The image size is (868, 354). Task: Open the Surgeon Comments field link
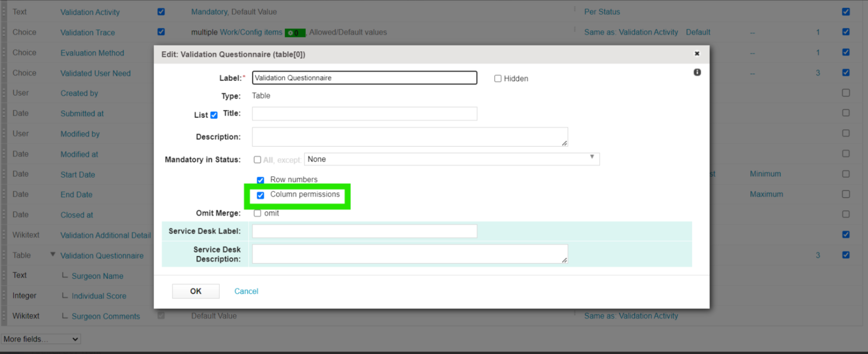(106, 316)
